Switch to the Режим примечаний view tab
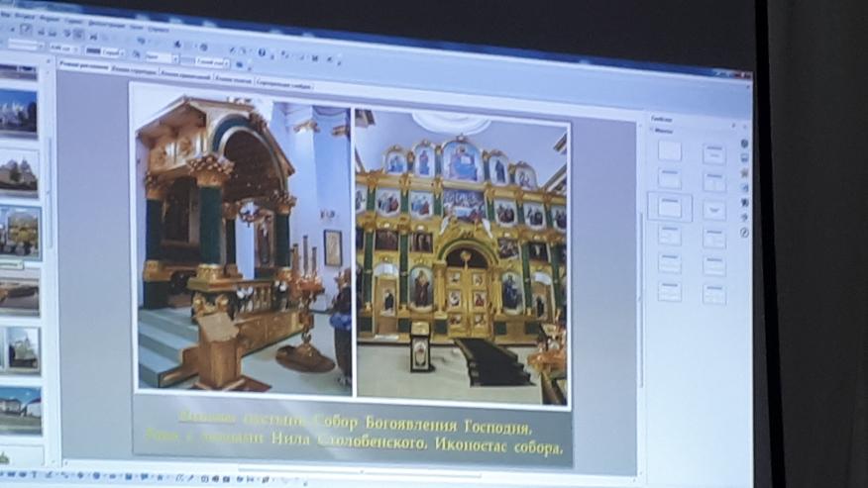This screenshot has width=868, height=488. point(185,74)
